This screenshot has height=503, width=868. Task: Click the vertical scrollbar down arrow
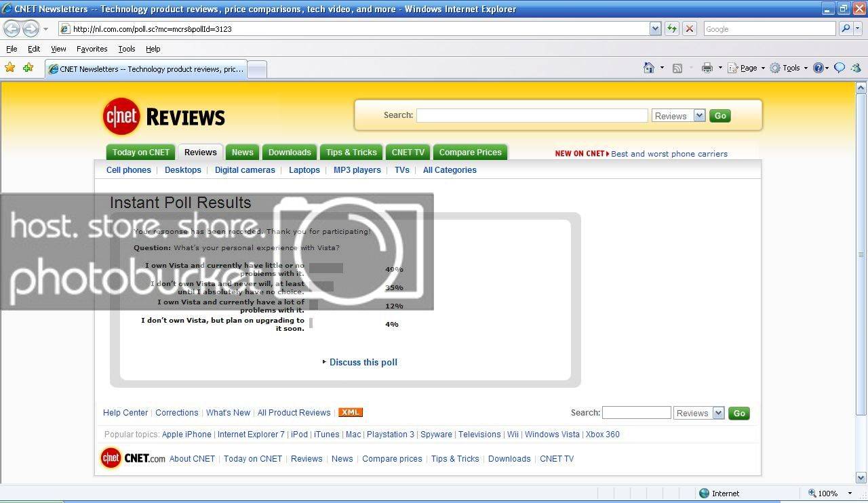click(861, 477)
